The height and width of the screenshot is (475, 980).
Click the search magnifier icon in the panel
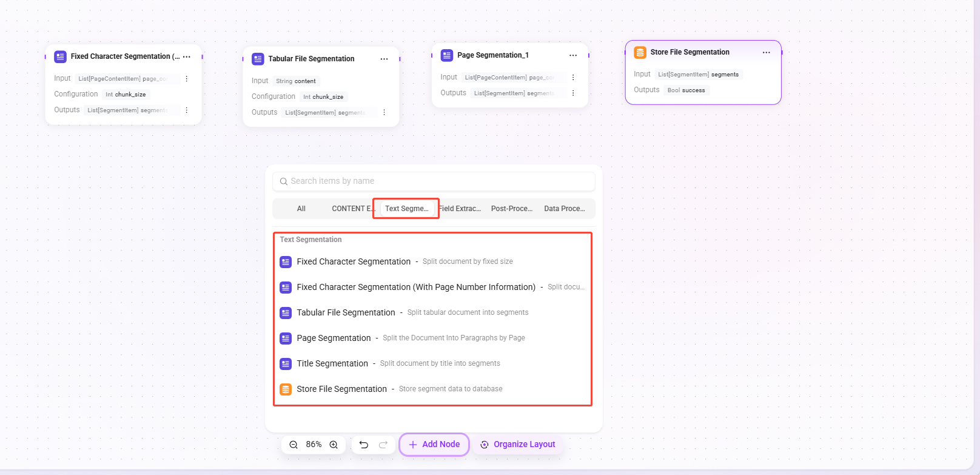pos(283,181)
